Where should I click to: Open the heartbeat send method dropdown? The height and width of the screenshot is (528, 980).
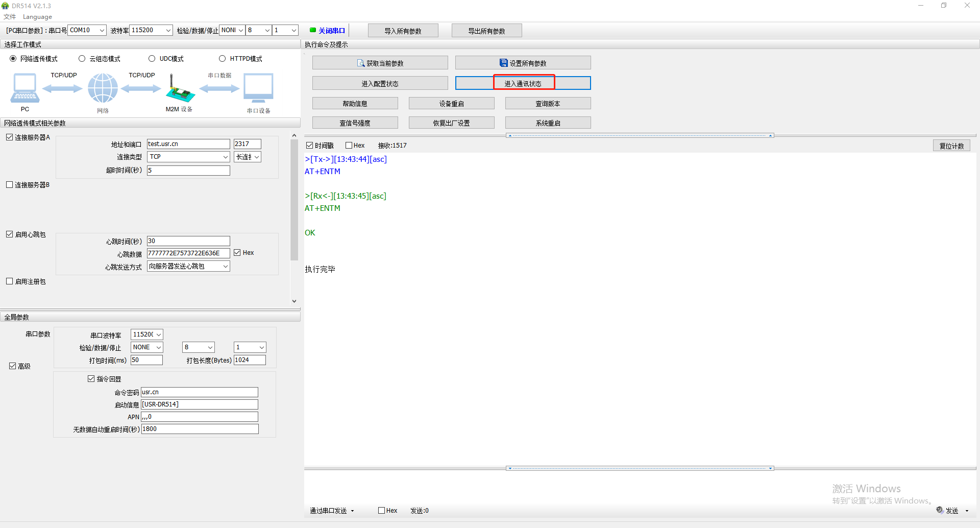[x=225, y=266]
